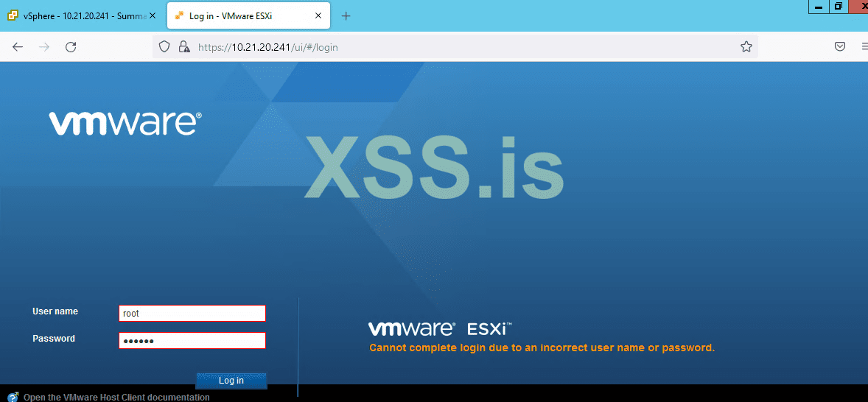Click the ESXi tab favicon

pos(179,16)
